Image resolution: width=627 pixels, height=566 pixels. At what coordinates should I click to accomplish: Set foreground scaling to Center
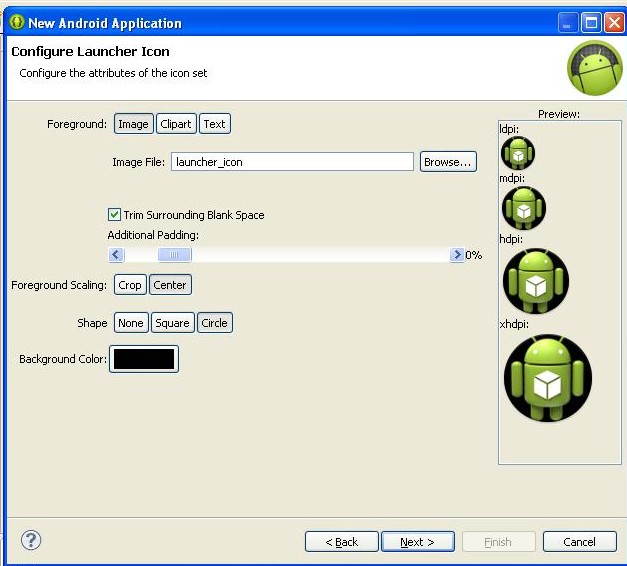tap(170, 285)
